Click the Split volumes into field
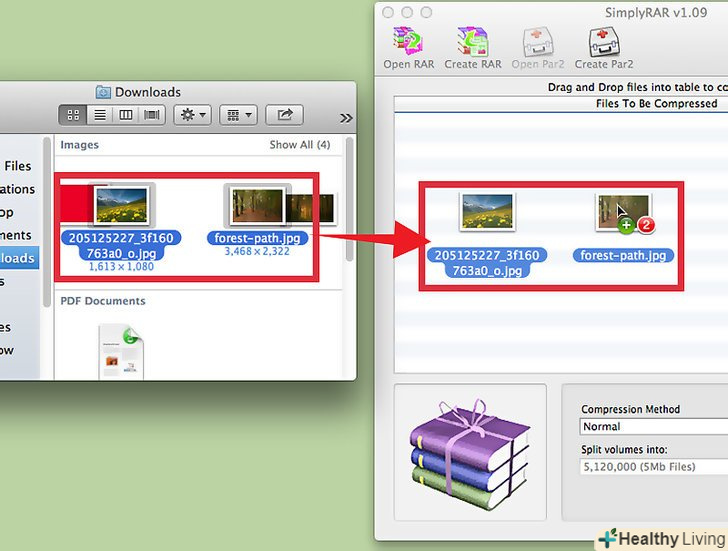 (654, 467)
